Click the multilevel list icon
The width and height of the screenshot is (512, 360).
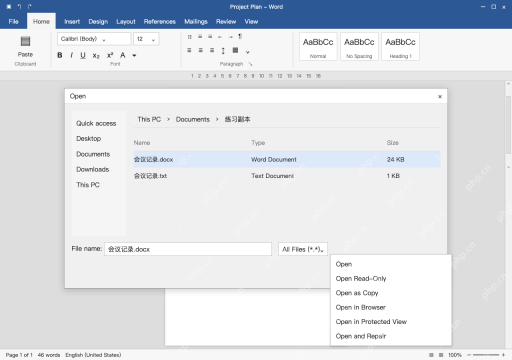(210, 37)
